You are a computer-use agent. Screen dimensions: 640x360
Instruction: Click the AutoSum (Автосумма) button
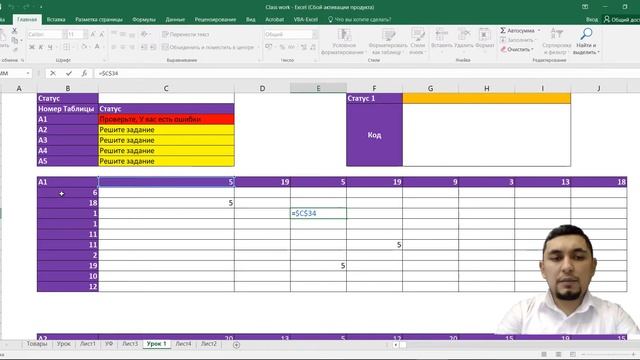[x=517, y=31]
